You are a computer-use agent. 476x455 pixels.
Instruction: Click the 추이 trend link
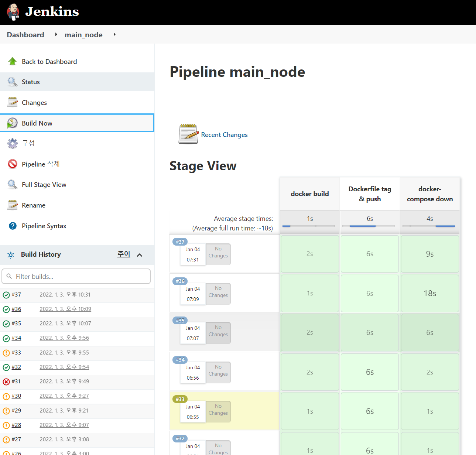click(x=124, y=254)
